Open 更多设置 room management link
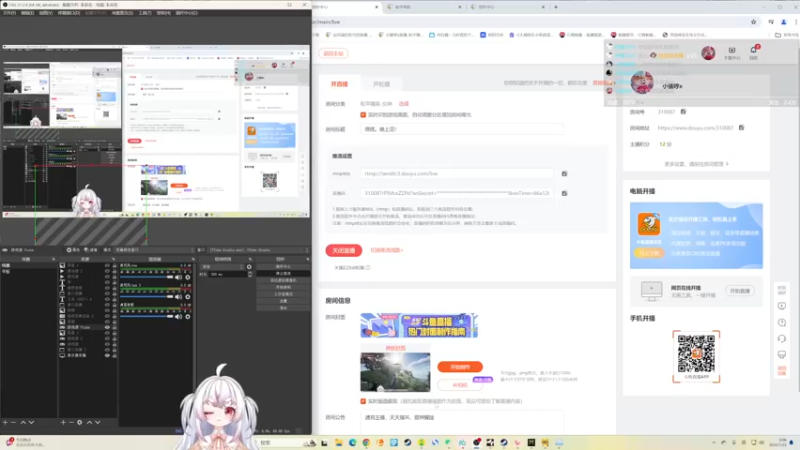The height and width of the screenshot is (450, 800). point(696,164)
